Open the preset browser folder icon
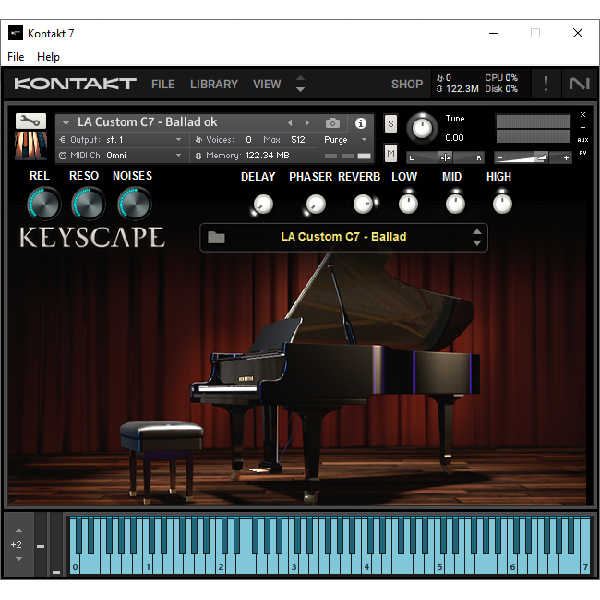The height and width of the screenshot is (600, 600). [x=216, y=237]
